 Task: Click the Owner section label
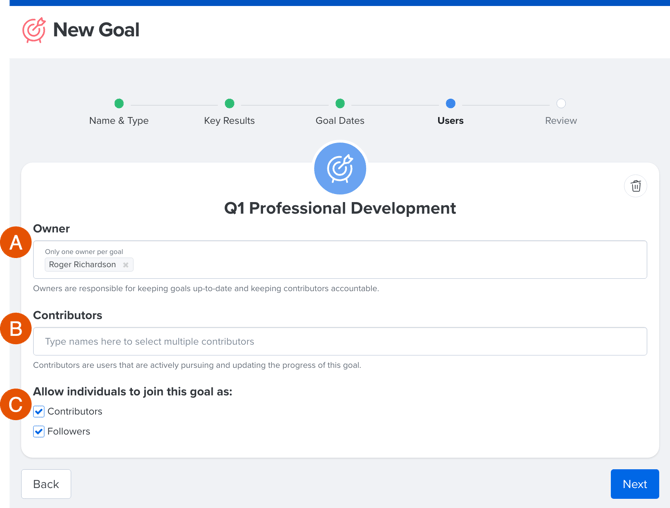(51, 229)
